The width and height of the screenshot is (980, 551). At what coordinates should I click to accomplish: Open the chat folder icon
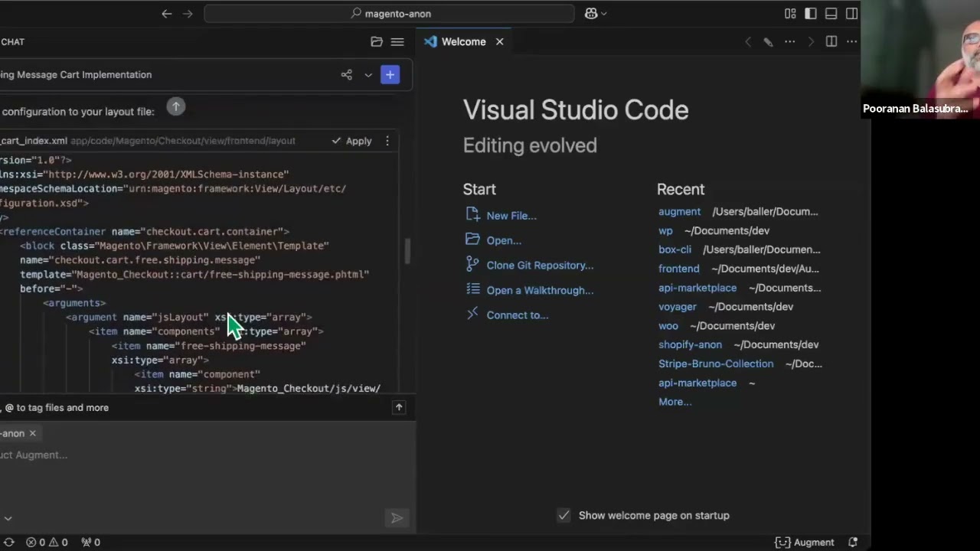pyautogui.click(x=377, y=42)
